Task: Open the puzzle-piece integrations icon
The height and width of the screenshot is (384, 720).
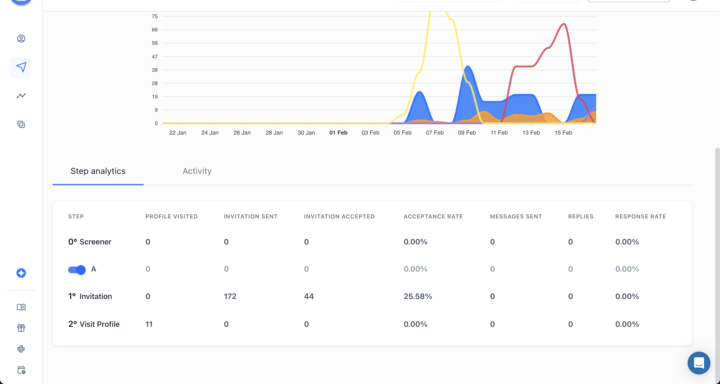Action: point(21,349)
